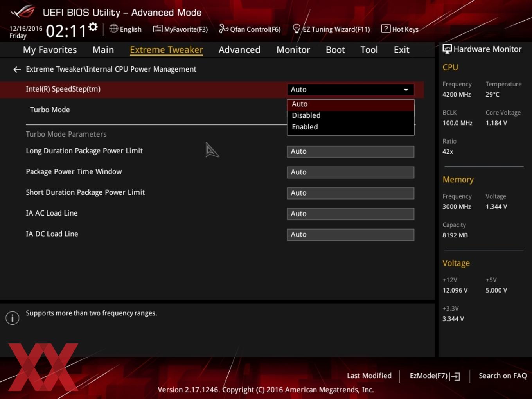Click Memory voltage value 1.344 V
532x399 pixels.
pyautogui.click(x=496, y=207)
